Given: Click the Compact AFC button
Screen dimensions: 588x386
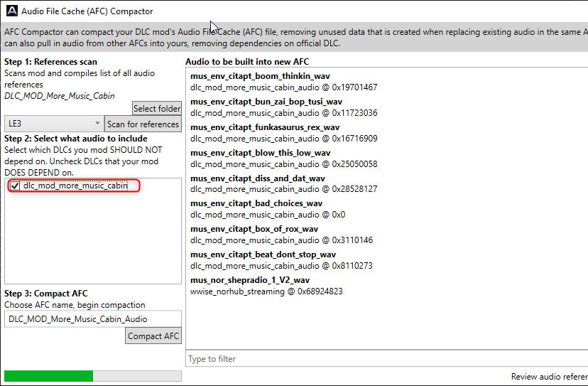Looking at the screenshot, I should (153, 336).
